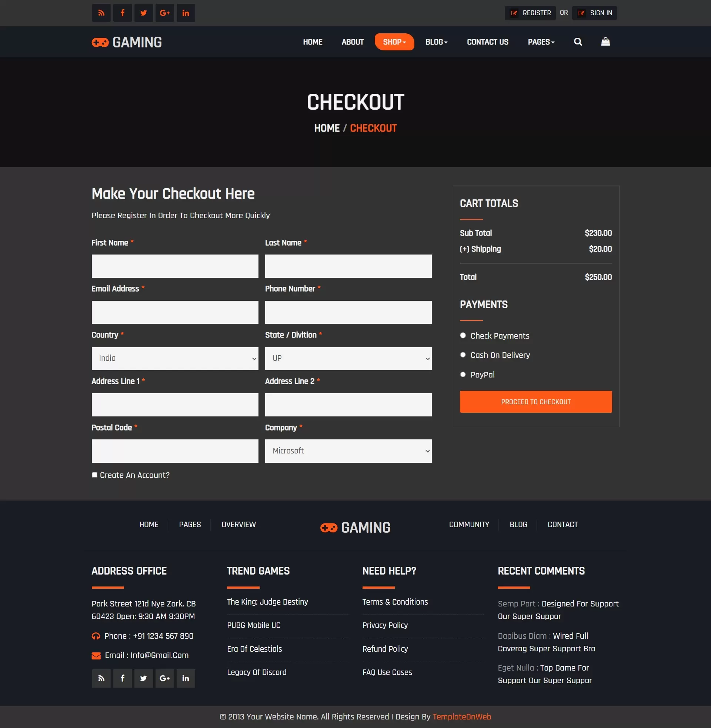
Task: Open Contact Us in main navigation
Action: click(x=487, y=42)
